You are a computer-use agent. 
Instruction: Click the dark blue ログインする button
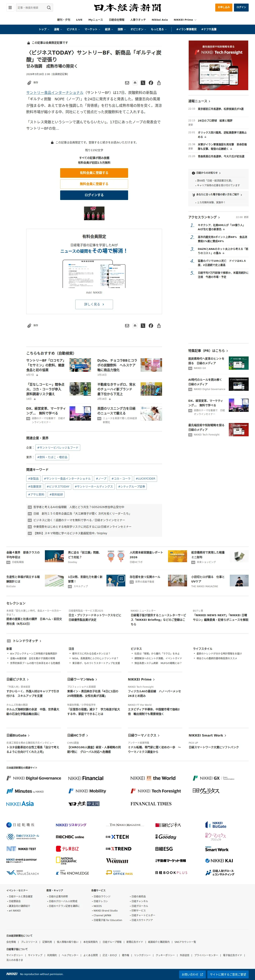point(94,195)
